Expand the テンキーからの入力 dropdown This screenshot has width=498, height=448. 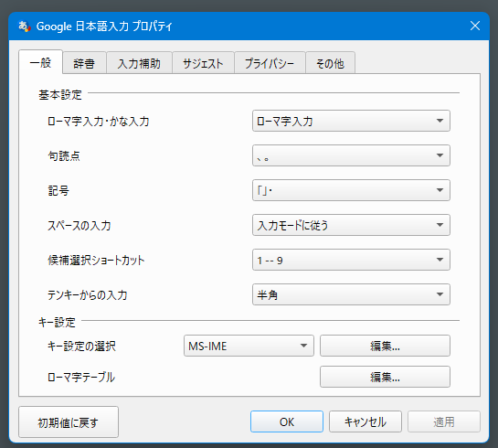point(351,294)
